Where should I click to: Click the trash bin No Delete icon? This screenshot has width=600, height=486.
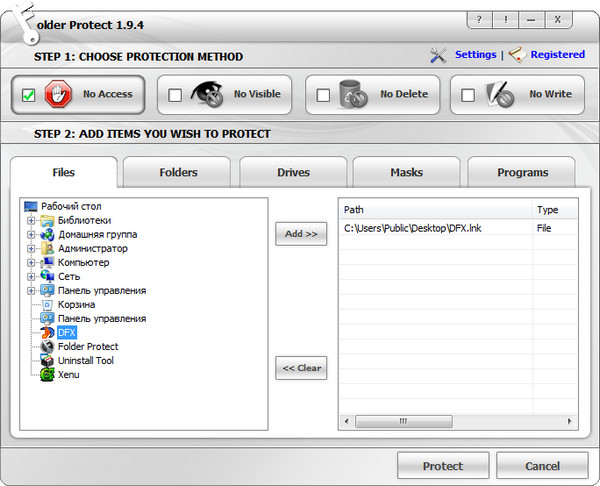point(353,94)
